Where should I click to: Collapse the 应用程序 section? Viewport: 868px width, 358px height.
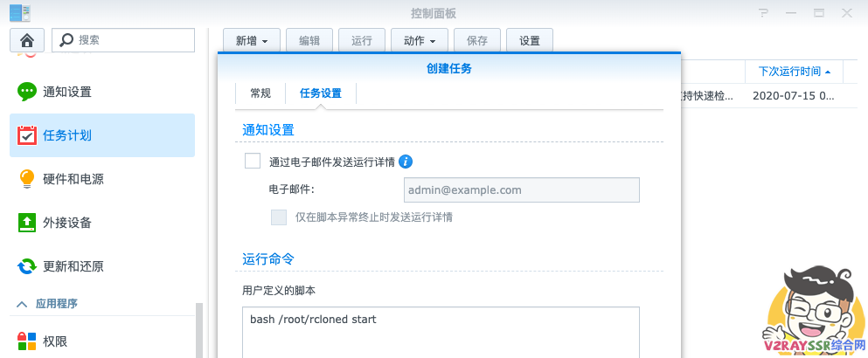click(x=22, y=304)
